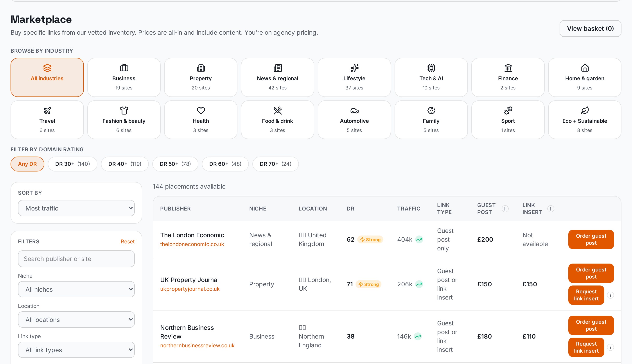Click the Sport dumbbell icon
Viewport: 632px width, 364px height.
click(508, 110)
